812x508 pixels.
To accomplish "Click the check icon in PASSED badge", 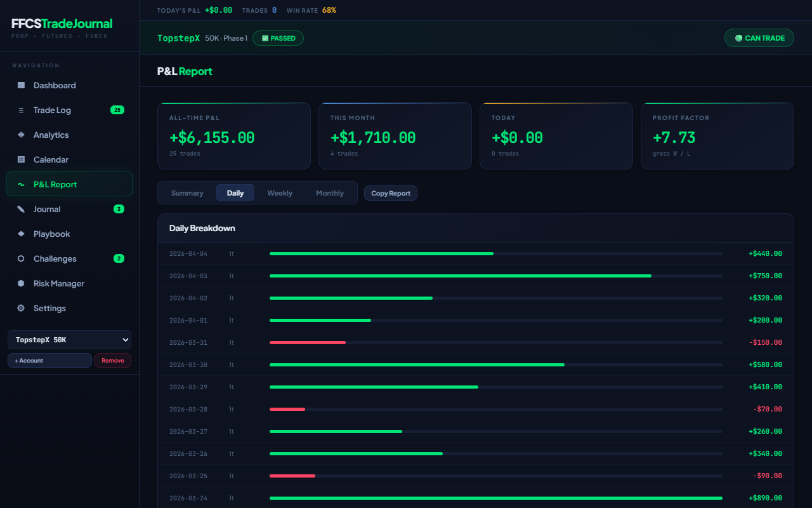I will pos(265,38).
